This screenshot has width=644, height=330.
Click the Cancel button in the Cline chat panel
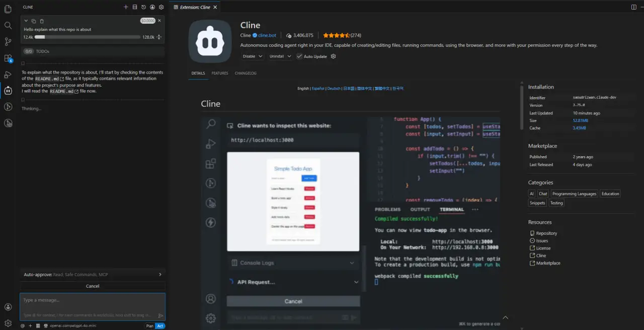pyautogui.click(x=93, y=286)
